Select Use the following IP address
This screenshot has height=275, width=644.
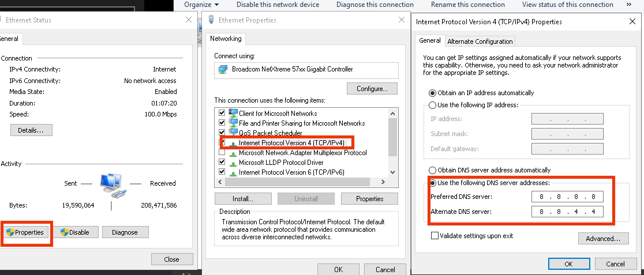432,105
